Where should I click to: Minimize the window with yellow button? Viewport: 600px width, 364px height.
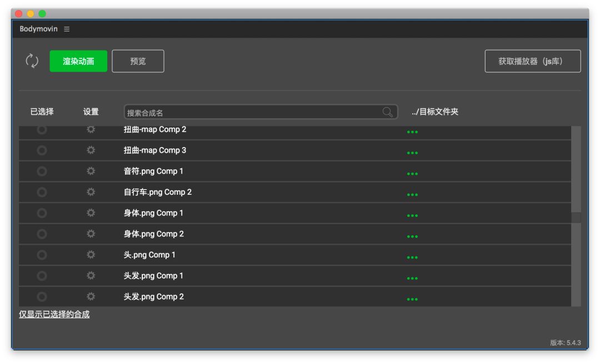coord(31,14)
